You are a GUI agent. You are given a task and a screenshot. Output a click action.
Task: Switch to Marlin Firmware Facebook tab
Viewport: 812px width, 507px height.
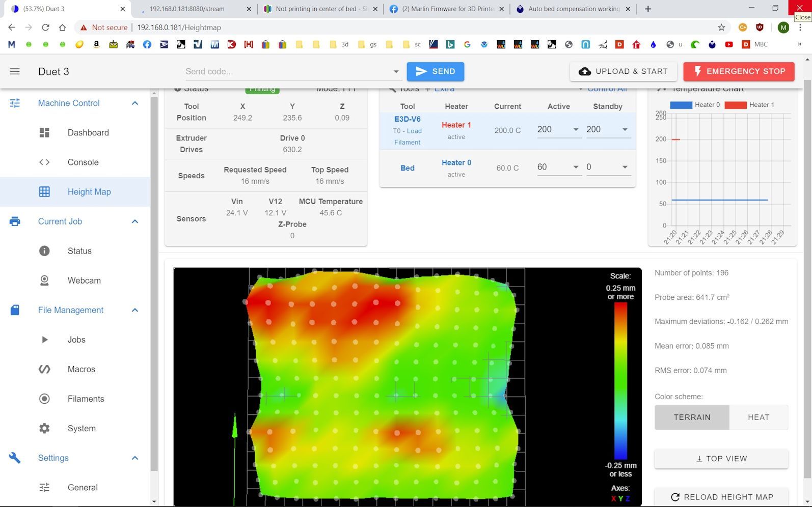(447, 9)
